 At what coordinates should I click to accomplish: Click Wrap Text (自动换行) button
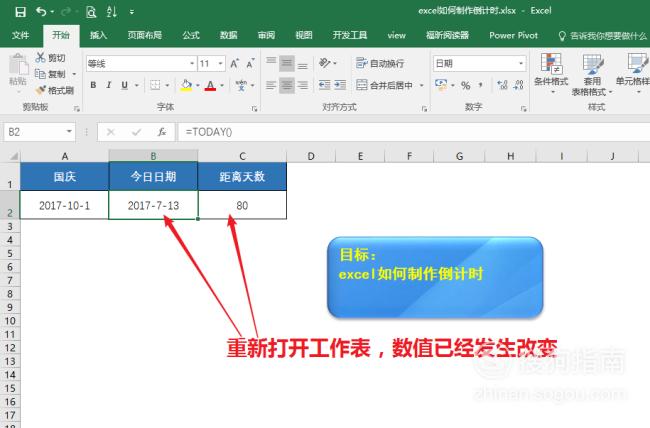coord(380,63)
